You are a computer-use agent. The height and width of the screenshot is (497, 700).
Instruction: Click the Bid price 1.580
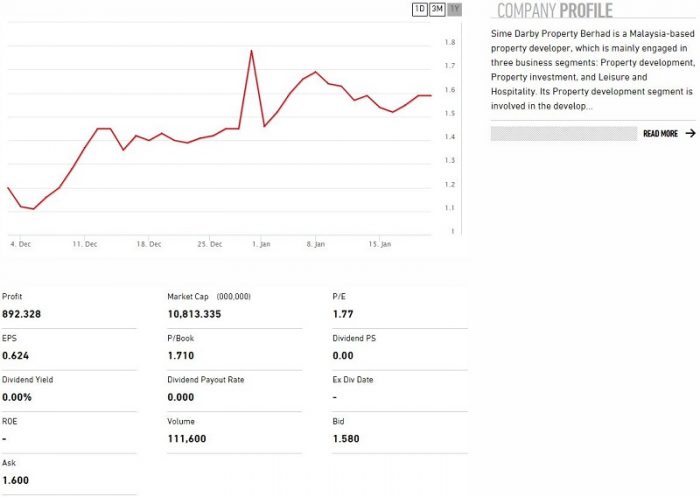[345, 438]
